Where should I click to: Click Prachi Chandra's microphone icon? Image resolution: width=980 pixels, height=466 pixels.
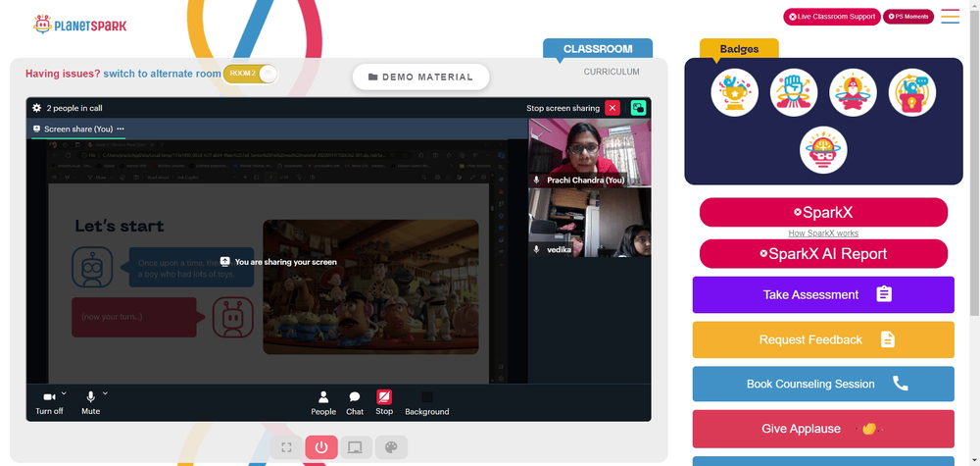pos(536,181)
